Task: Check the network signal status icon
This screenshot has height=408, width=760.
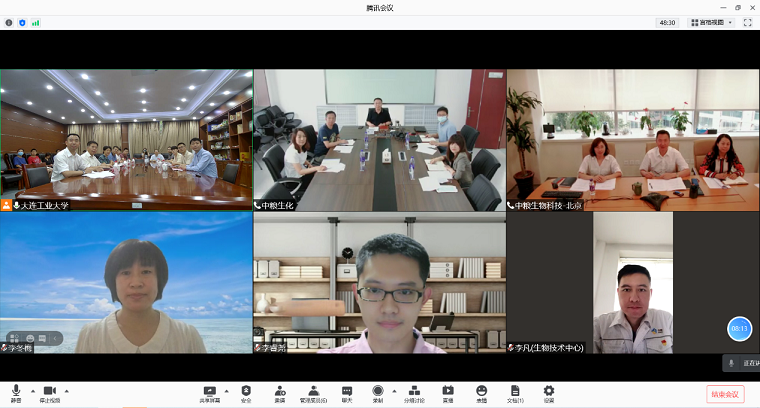Action: 36,22
